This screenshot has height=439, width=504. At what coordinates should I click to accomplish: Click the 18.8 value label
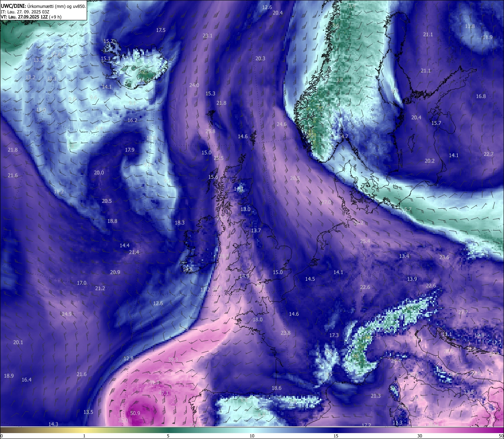112,221
